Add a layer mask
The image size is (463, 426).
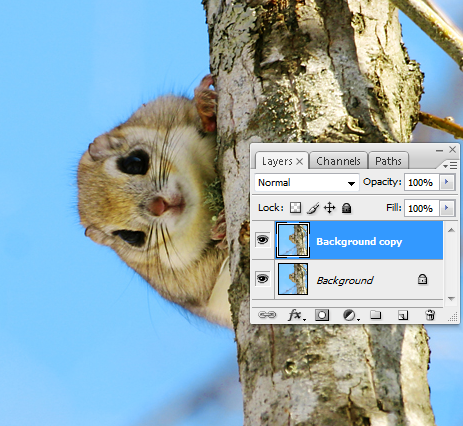click(x=322, y=315)
